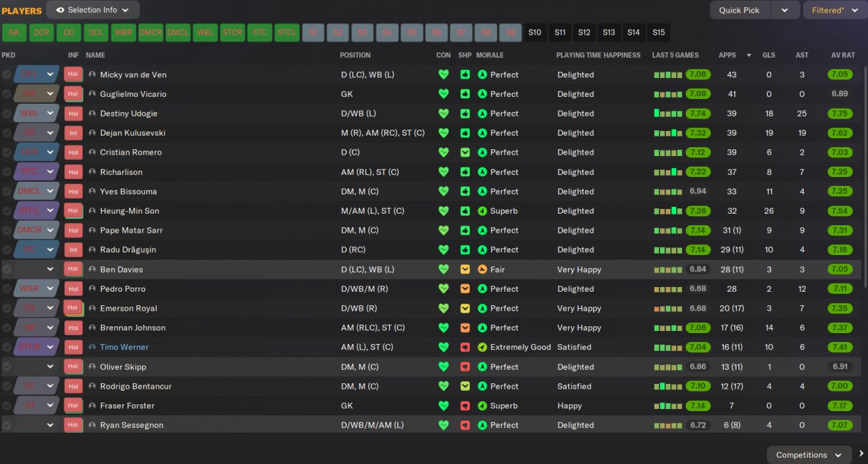Click Brennan Johnson's condition heart icon
This screenshot has height=464, width=868.
(443, 328)
